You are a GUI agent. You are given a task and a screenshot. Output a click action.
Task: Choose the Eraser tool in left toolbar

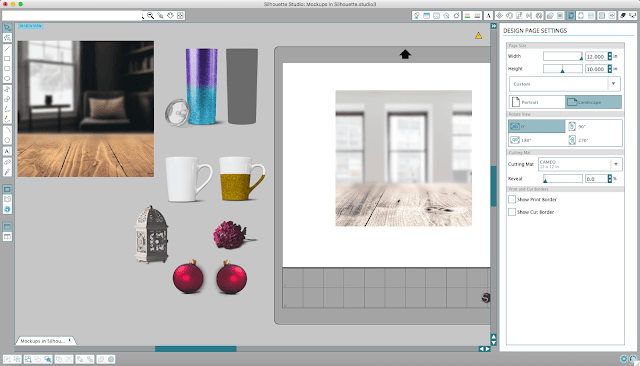click(x=7, y=162)
